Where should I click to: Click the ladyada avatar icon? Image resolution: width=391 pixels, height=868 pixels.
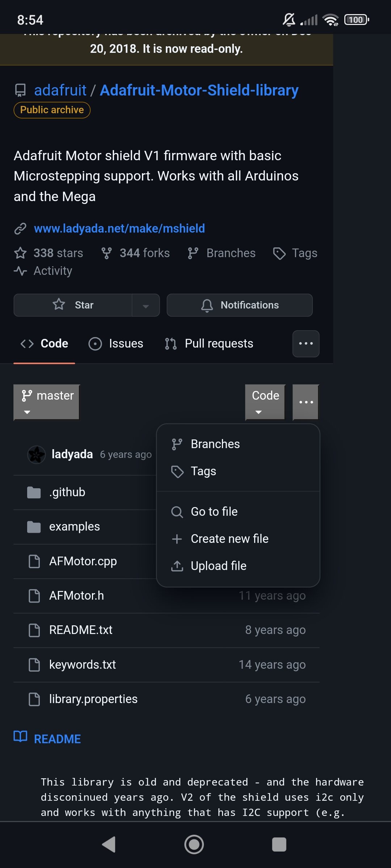(x=36, y=455)
